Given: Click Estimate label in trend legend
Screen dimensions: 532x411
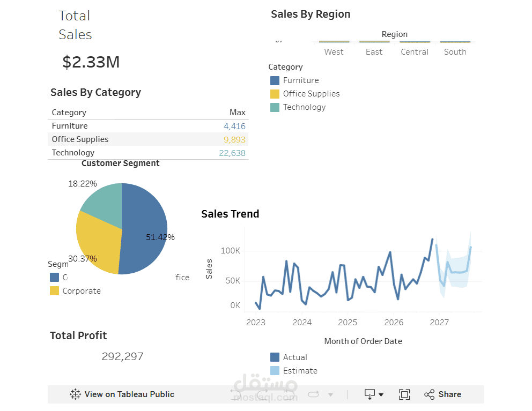Looking at the screenshot, I should [300, 371].
